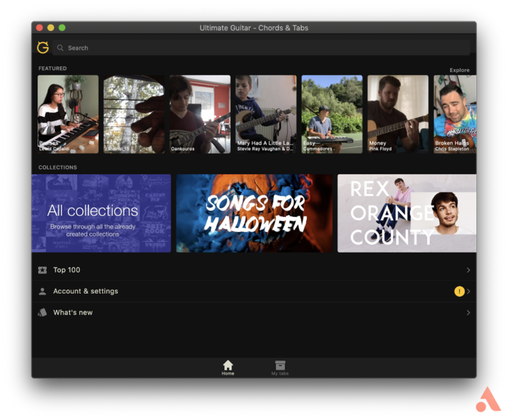
Task: Open the Dankouros featured video thumbnail
Action: click(200, 114)
